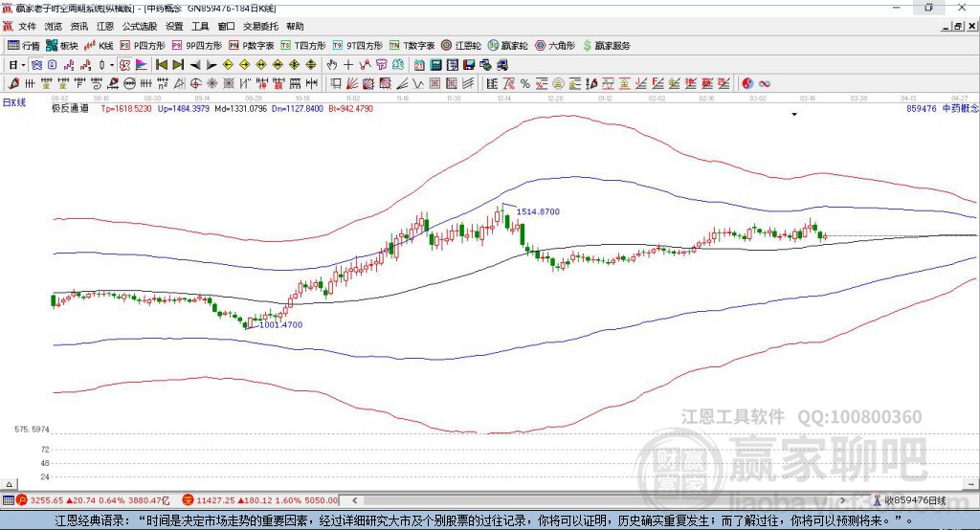The image size is (980, 530).
Task: Toggle the active 极反 indicator button
Action: (x=124, y=65)
